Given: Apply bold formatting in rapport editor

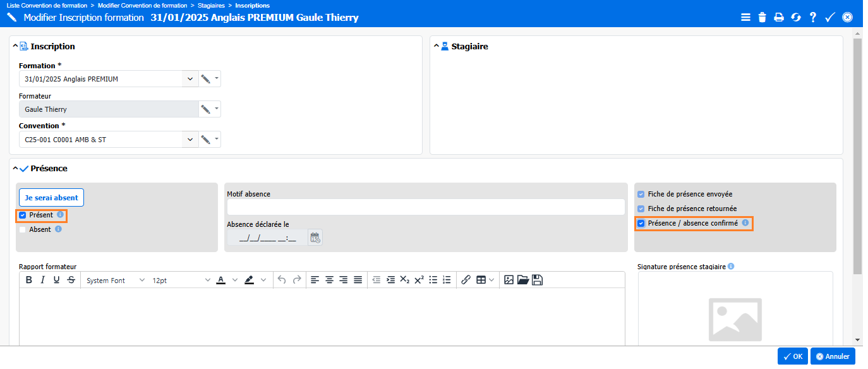Looking at the screenshot, I should [28, 280].
